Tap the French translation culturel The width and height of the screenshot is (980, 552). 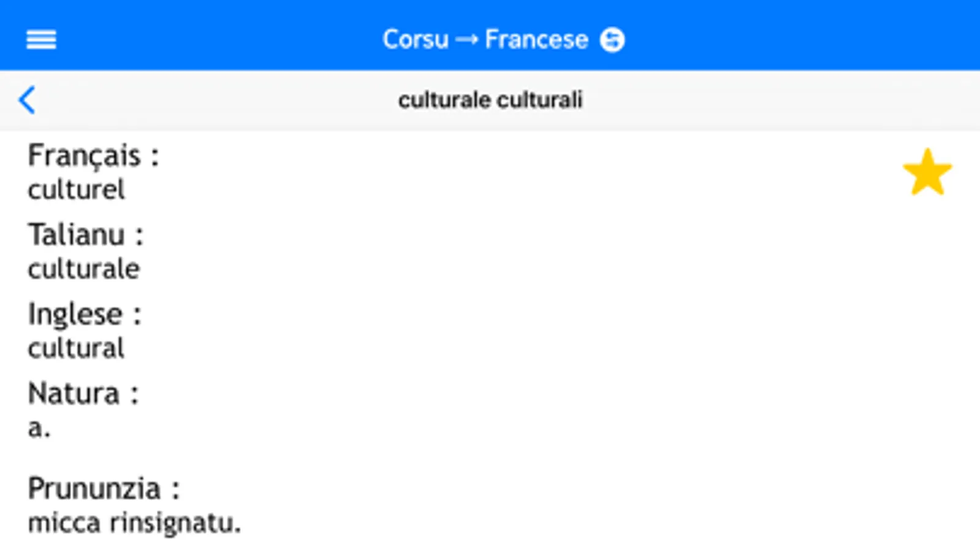pos(77,190)
